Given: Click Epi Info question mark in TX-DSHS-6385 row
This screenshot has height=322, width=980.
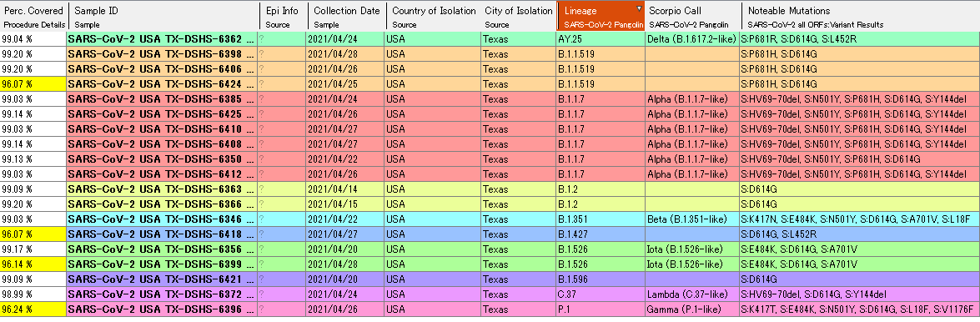Looking at the screenshot, I should pyautogui.click(x=261, y=98).
